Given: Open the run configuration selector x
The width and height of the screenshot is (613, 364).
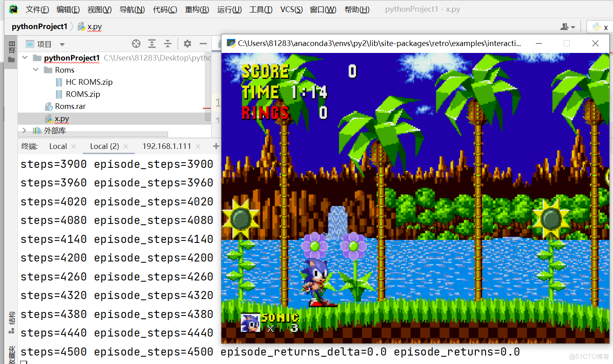Looking at the screenshot, I should coord(600,27).
